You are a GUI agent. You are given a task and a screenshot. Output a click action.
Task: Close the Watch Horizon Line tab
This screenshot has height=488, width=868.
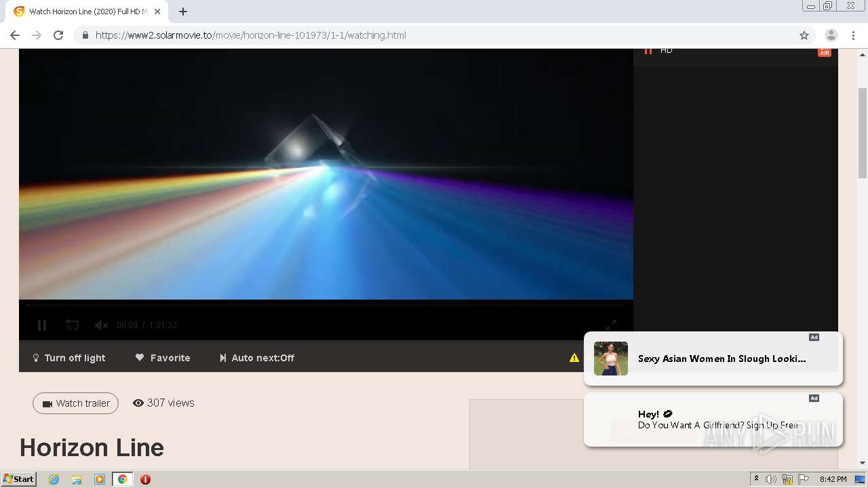(x=157, y=12)
